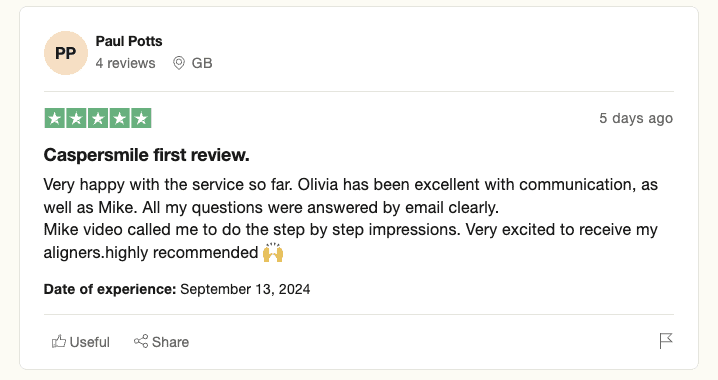Click the first green rating star

tap(54, 119)
